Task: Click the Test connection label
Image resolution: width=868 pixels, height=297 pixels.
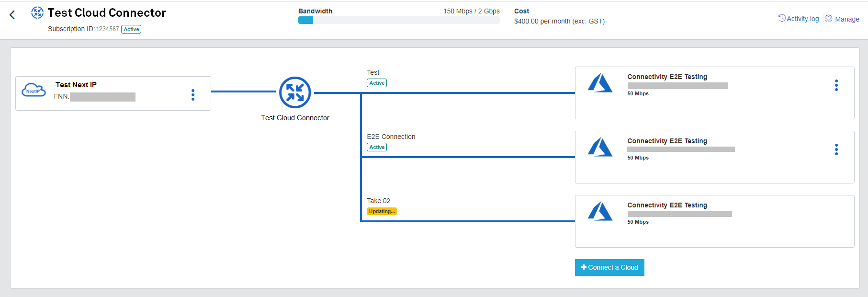Action: tap(373, 72)
